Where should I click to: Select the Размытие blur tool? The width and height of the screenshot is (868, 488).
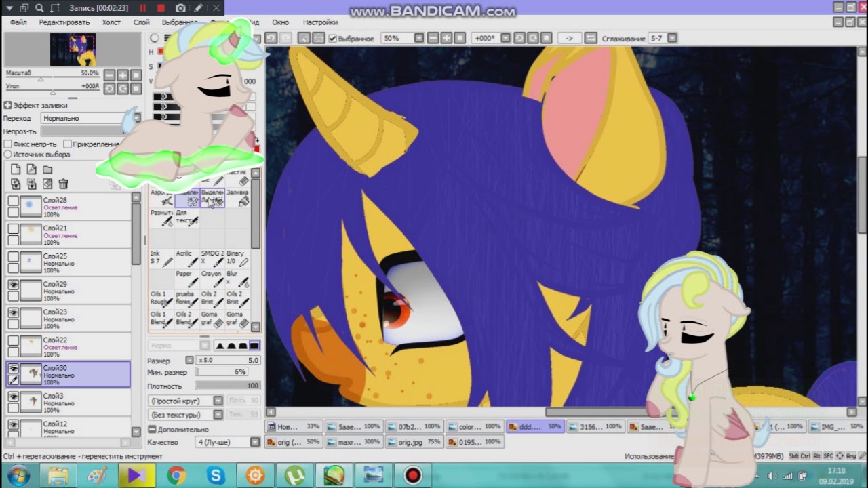pyautogui.click(x=162, y=218)
